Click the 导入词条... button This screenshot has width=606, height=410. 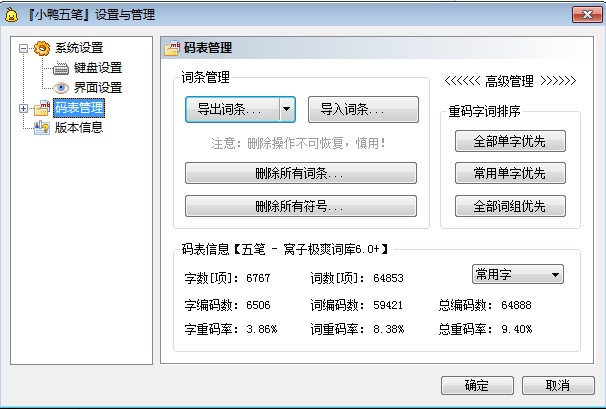coord(363,109)
